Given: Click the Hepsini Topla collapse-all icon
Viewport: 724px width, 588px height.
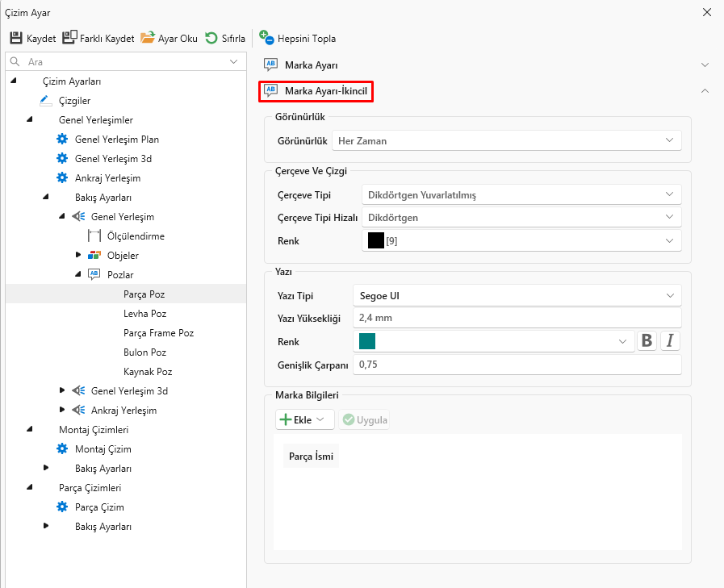Looking at the screenshot, I should pyautogui.click(x=267, y=38).
